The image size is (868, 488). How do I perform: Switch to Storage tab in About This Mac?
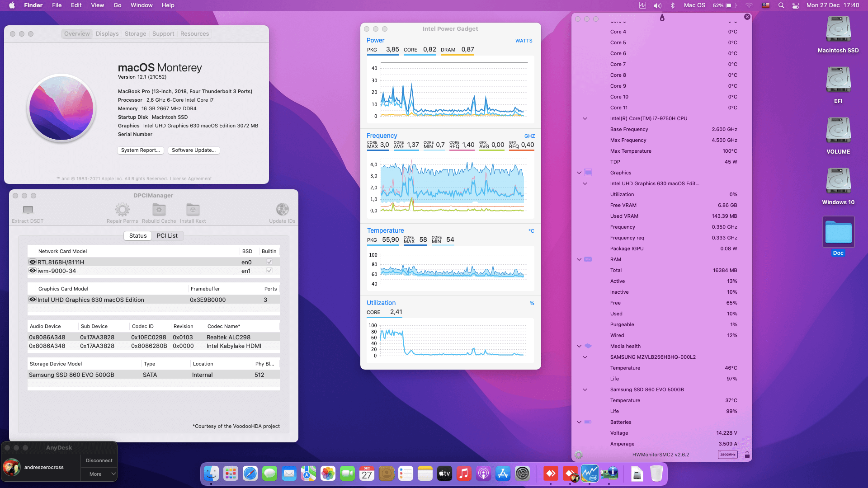[135, 34]
